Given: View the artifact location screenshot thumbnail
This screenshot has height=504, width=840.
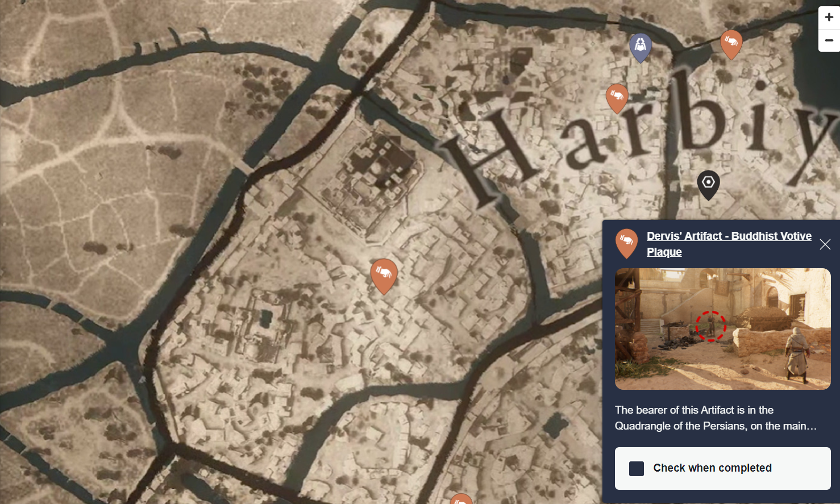Looking at the screenshot, I should tap(723, 329).
